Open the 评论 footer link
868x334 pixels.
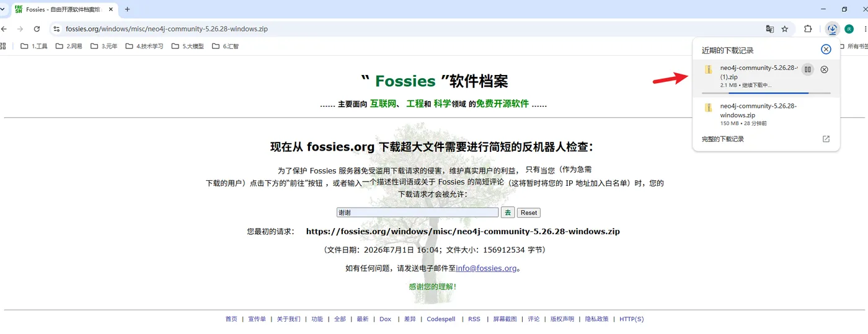click(x=534, y=319)
